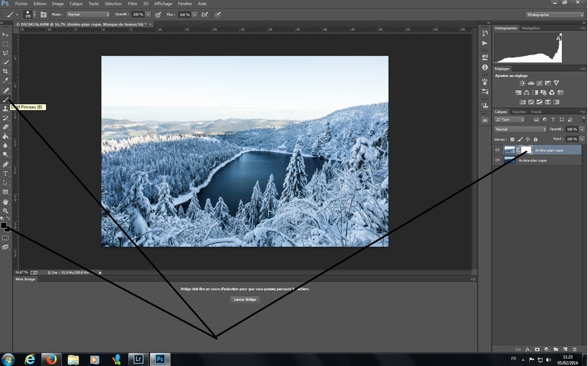Viewport: 588px width, 366px height.
Task: Select the Move tool
Action: coord(5,35)
